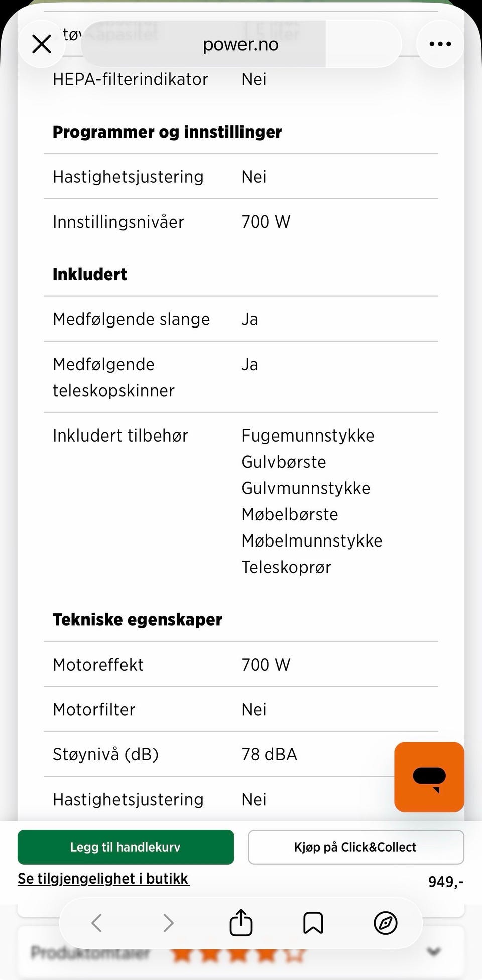482x980 pixels.
Task: Add product with Legg til handlekurv
Action: (126, 847)
